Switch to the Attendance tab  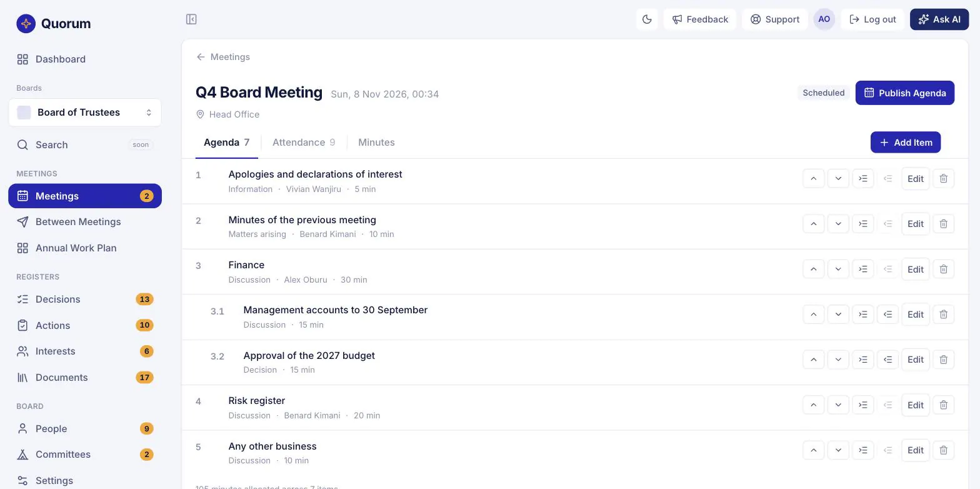coord(304,143)
